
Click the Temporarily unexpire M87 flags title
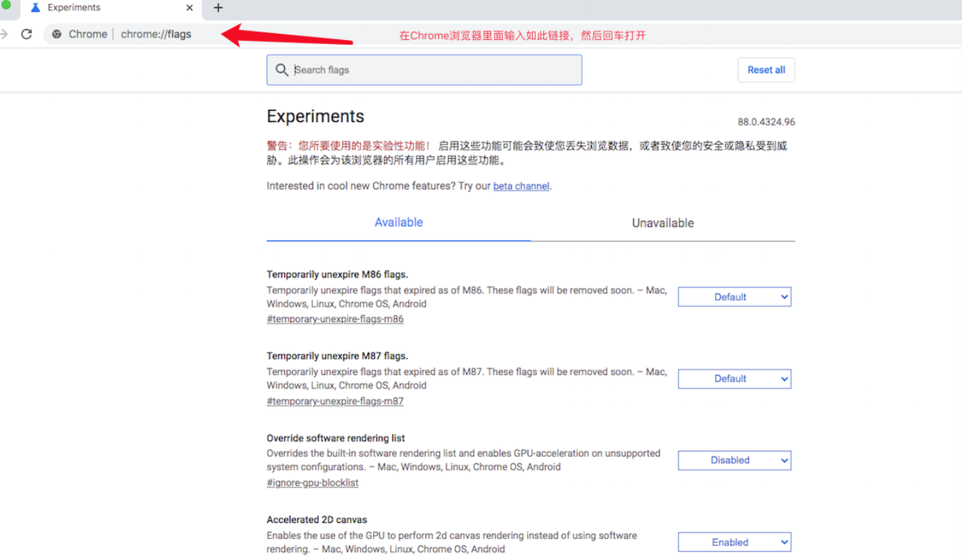click(x=337, y=356)
